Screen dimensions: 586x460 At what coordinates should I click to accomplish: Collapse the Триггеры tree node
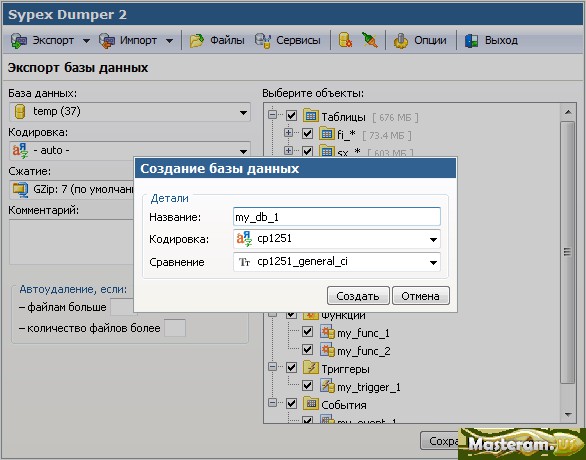(273, 367)
